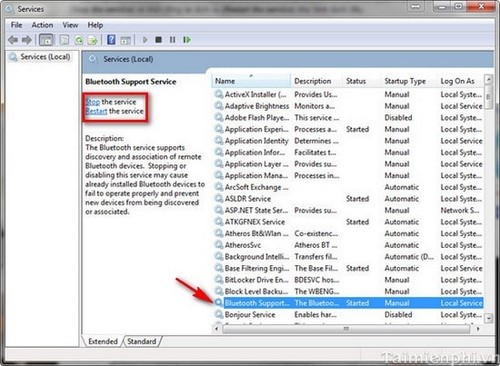Image resolution: width=500 pixels, height=366 pixels.
Task: Select the Background Intelligent Transfer service name
Action: pyautogui.click(x=257, y=257)
